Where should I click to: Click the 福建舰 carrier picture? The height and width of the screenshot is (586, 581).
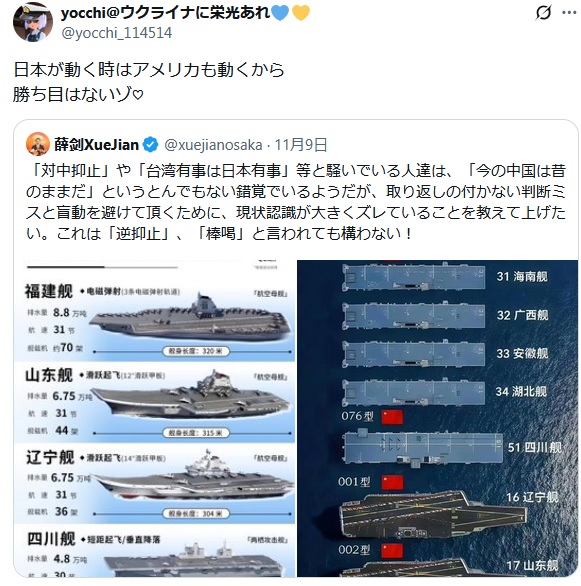(x=191, y=317)
